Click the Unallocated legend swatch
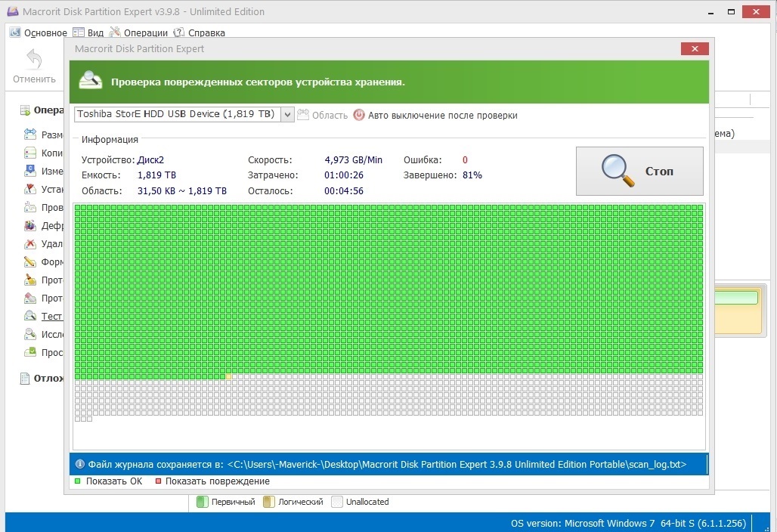This screenshot has height=532, width=777. tap(337, 502)
